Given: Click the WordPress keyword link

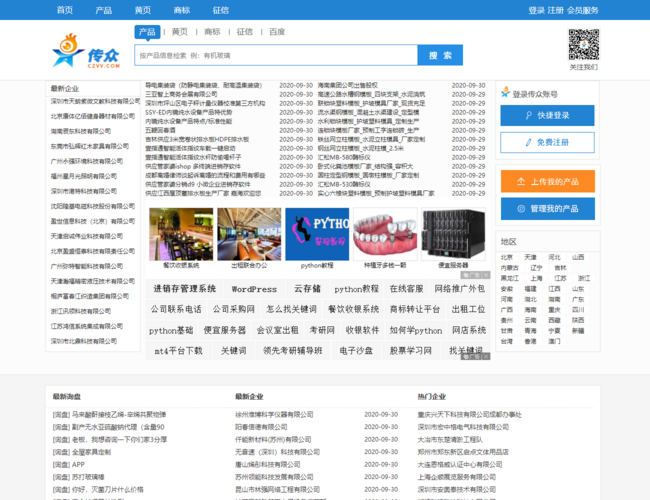Looking at the screenshot, I should pyautogui.click(x=254, y=289).
